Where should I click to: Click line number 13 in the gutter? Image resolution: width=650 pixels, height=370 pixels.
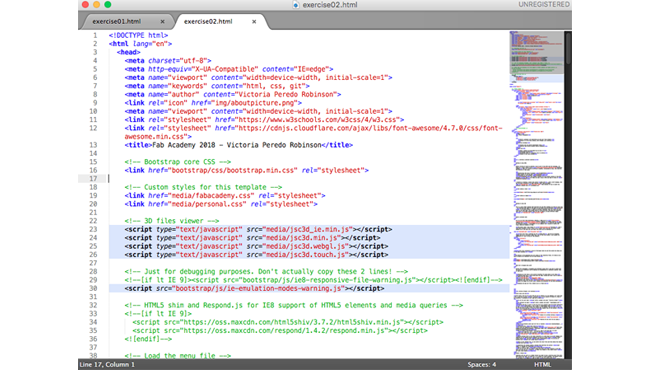coord(93,145)
